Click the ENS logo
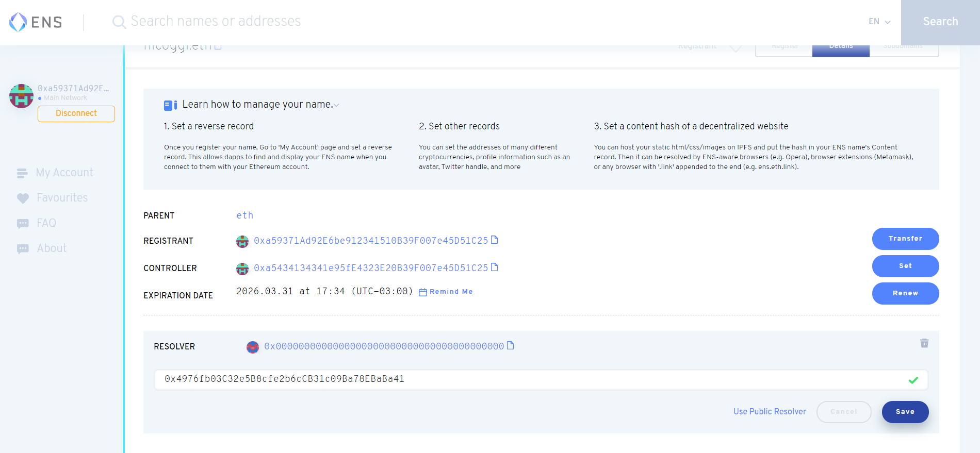This screenshot has height=453, width=980. click(36, 22)
